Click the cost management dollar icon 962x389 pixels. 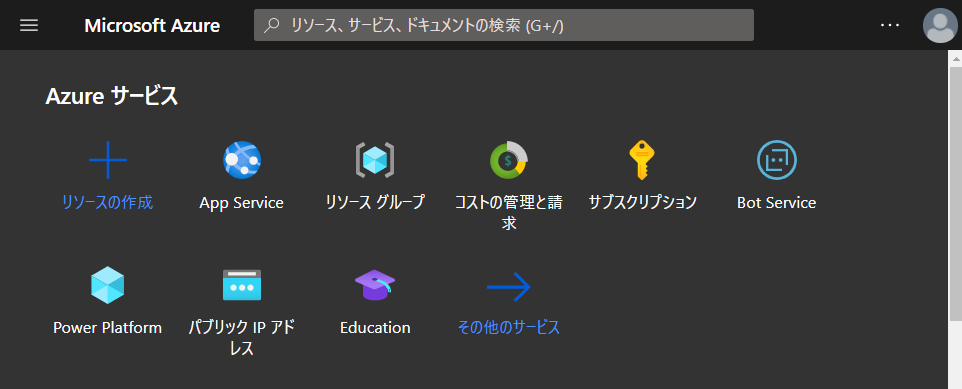(x=509, y=160)
